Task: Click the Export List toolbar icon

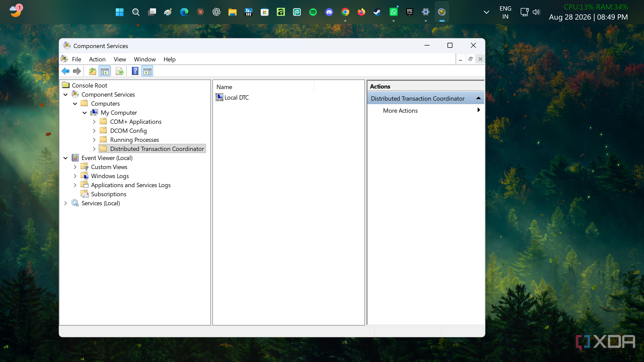Action: pyautogui.click(x=120, y=71)
